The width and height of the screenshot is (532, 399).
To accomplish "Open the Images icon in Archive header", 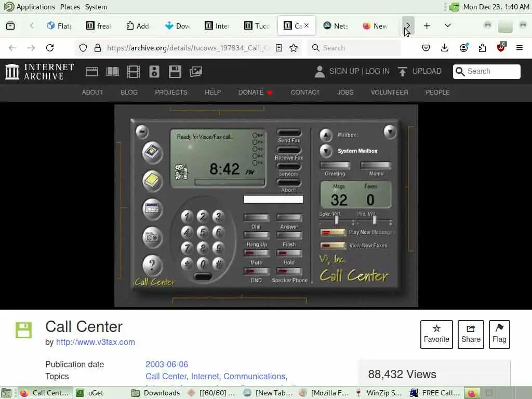I will pos(196,72).
